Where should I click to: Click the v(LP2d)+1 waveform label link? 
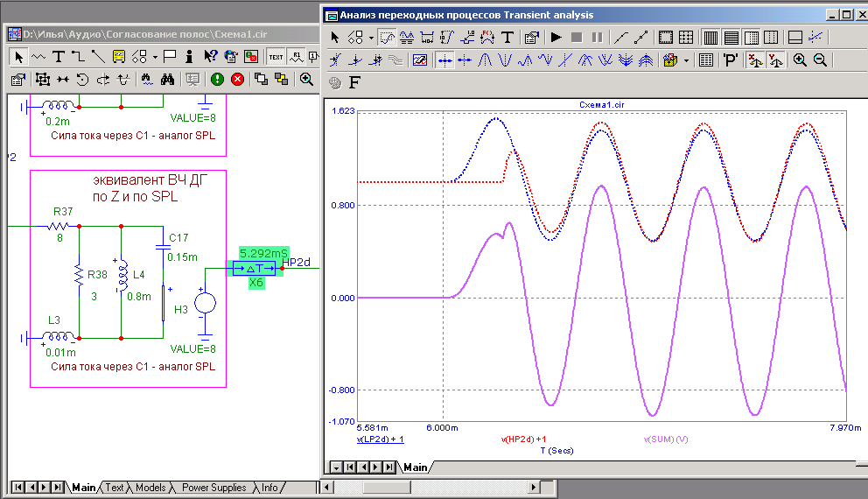380,439
